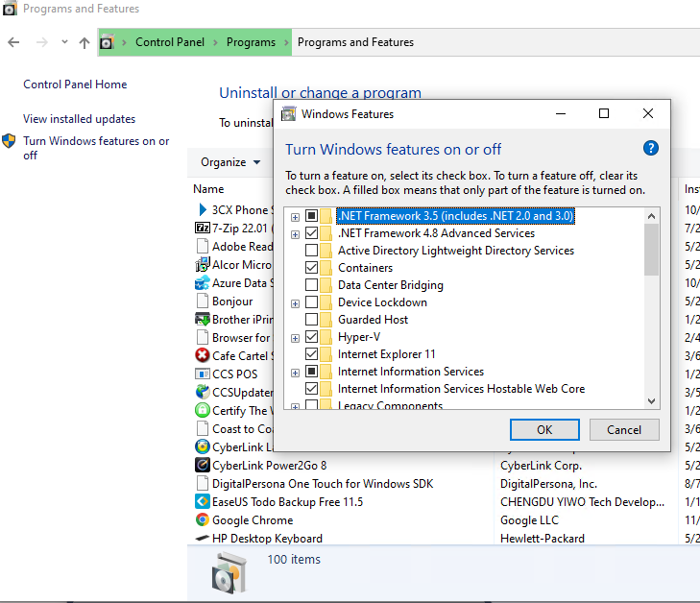Click the blue help question mark icon
This screenshot has height=603, width=700.
[651, 148]
